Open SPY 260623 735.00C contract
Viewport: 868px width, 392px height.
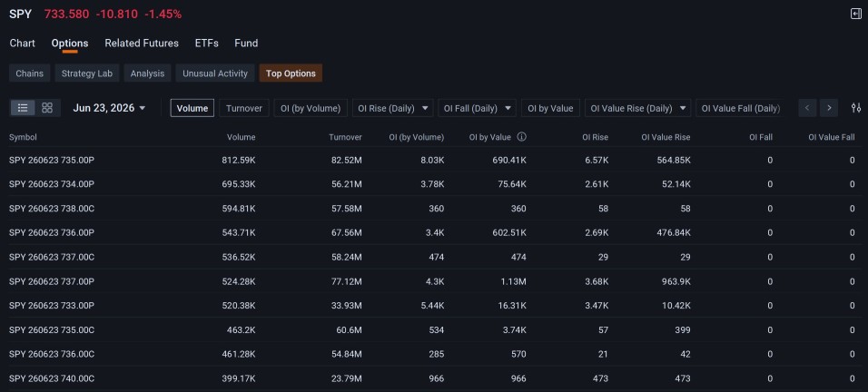tap(52, 330)
